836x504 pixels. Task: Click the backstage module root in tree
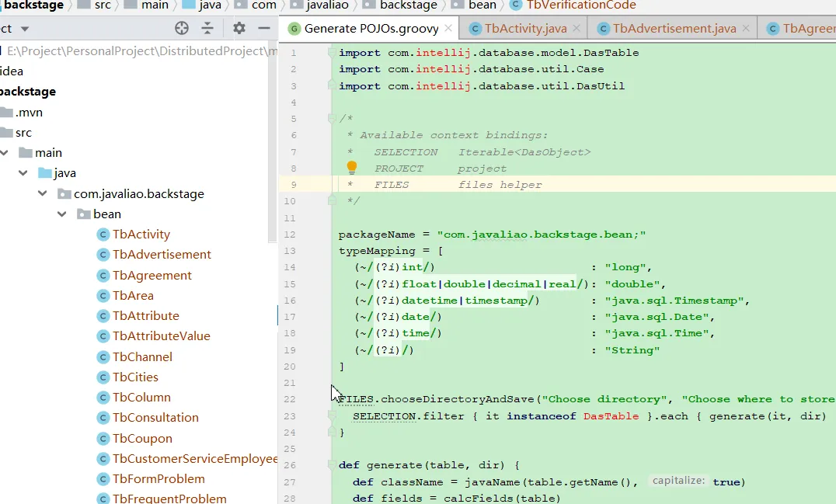[28, 92]
